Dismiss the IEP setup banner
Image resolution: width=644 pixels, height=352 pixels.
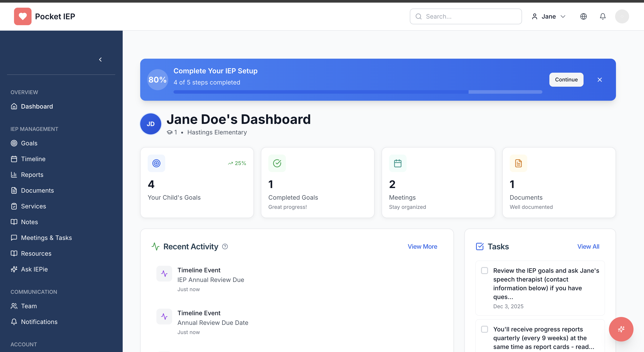(600, 80)
